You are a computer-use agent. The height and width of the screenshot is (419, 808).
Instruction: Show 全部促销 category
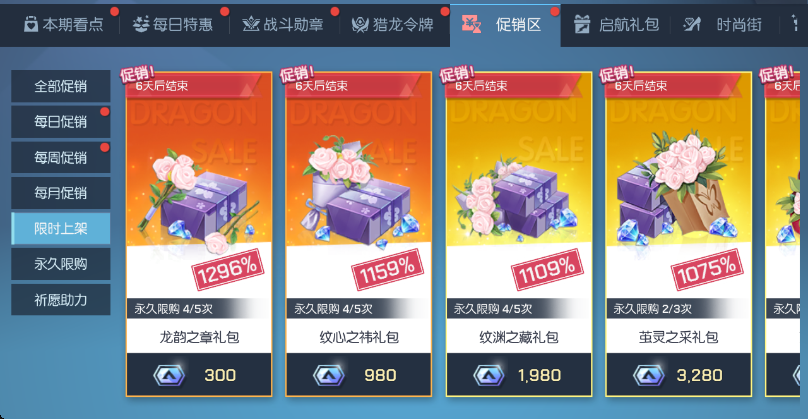click(61, 86)
